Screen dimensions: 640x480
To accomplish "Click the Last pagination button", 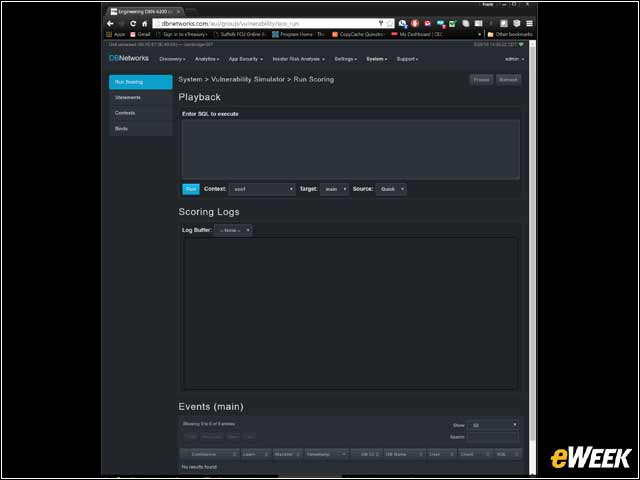I will tap(250, 437).
